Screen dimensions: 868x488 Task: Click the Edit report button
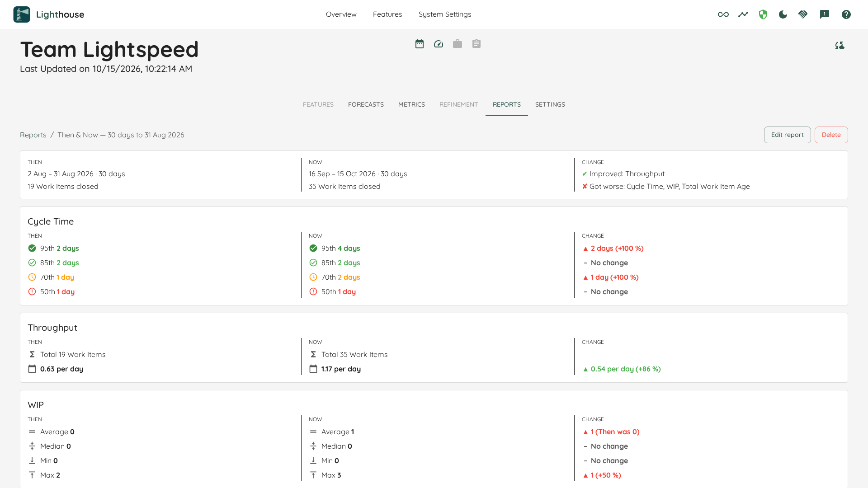click(788, 135)
